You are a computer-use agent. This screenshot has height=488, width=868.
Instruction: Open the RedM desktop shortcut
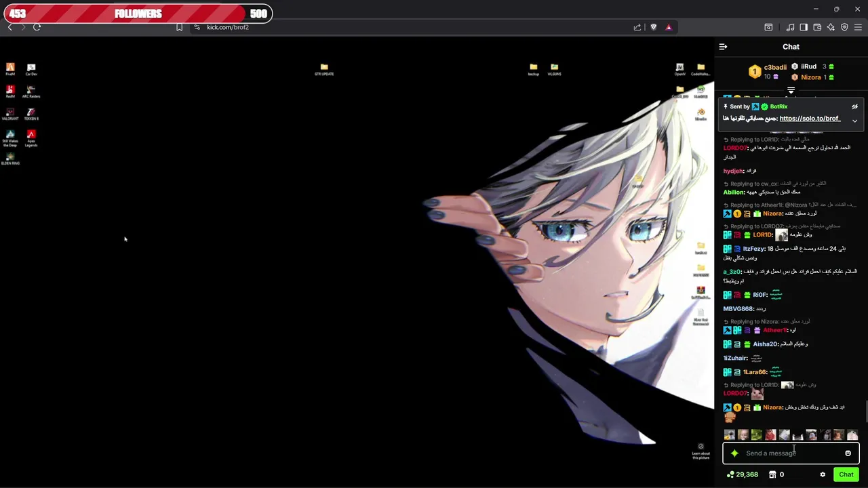(10, 91)
